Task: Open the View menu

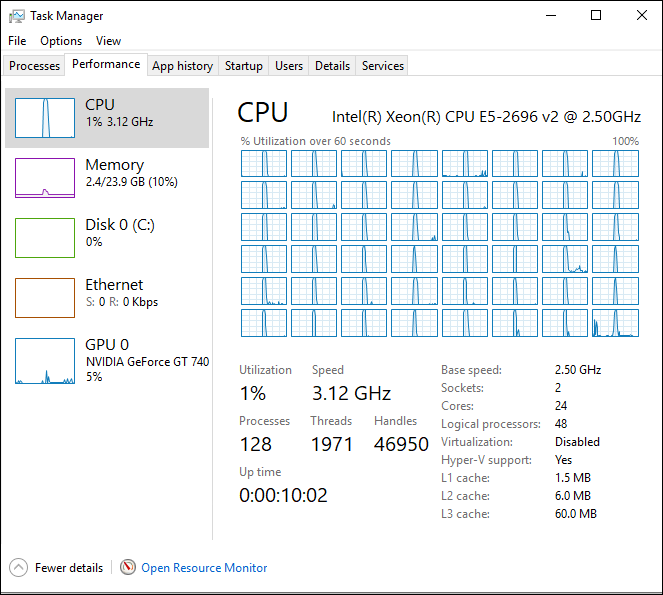Action: (108, 41)
